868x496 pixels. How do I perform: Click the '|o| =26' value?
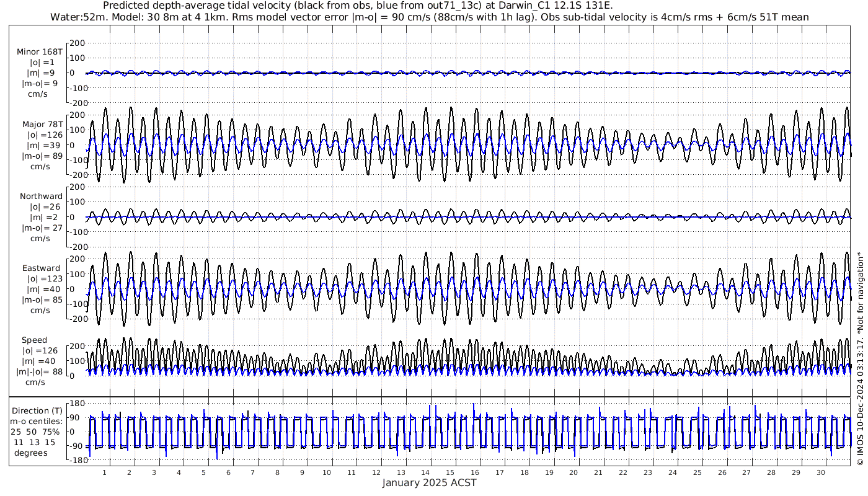(x=45, y=206)
